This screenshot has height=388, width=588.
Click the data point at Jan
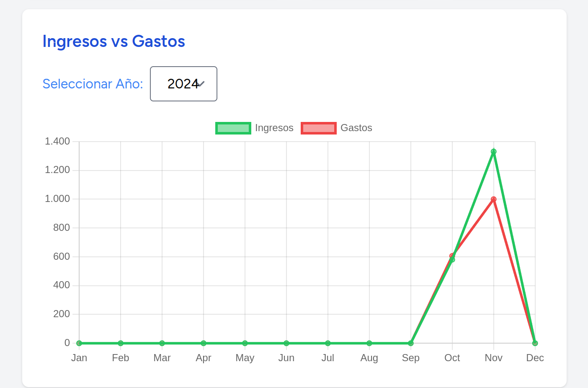[79, 343]
